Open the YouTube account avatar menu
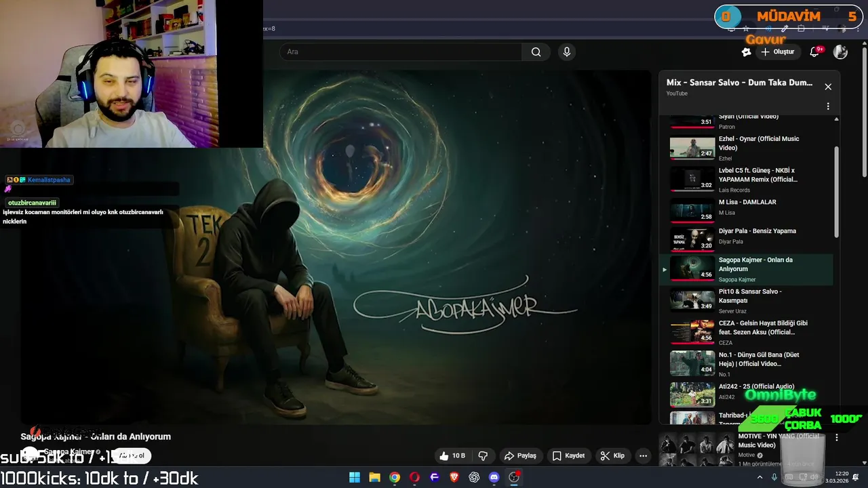868x488 pixels. (840, 52)
